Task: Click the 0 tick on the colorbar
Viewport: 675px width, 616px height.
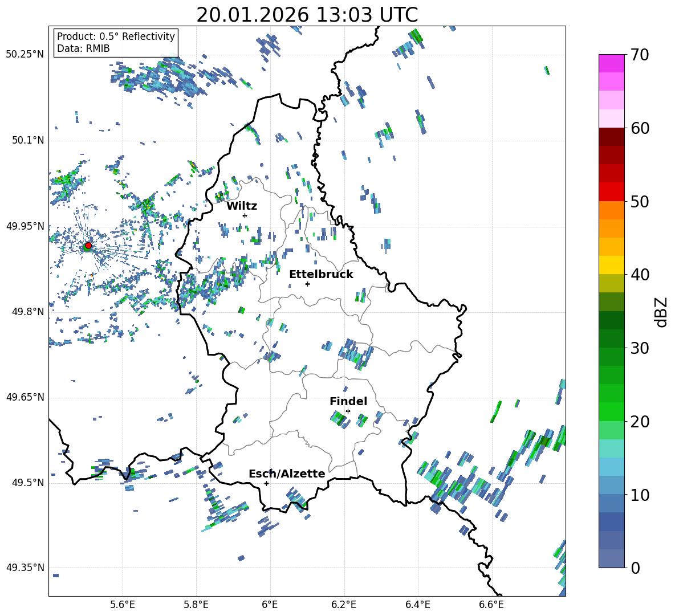Action: pos(635,568)
